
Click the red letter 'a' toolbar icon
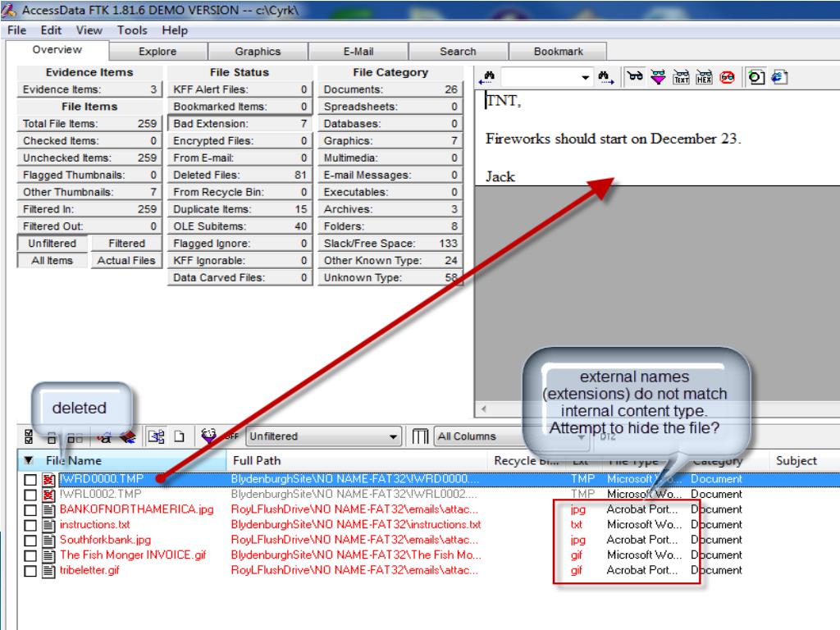tap(105, 436)
